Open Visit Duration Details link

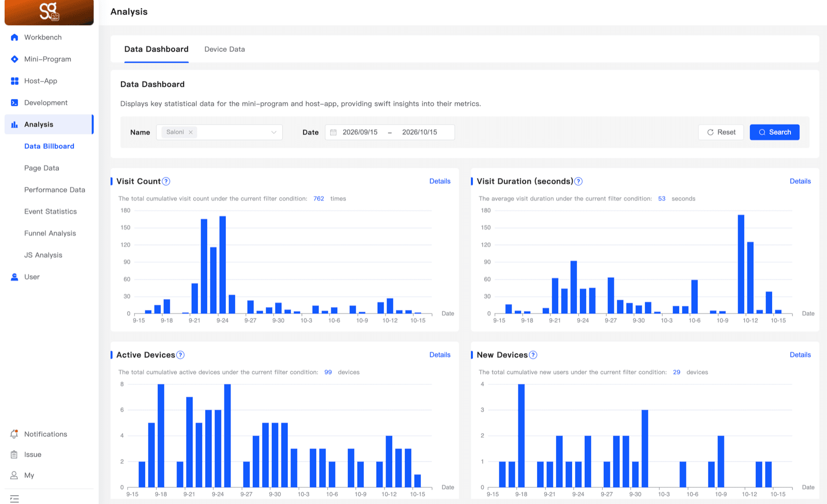click(800, 181)
